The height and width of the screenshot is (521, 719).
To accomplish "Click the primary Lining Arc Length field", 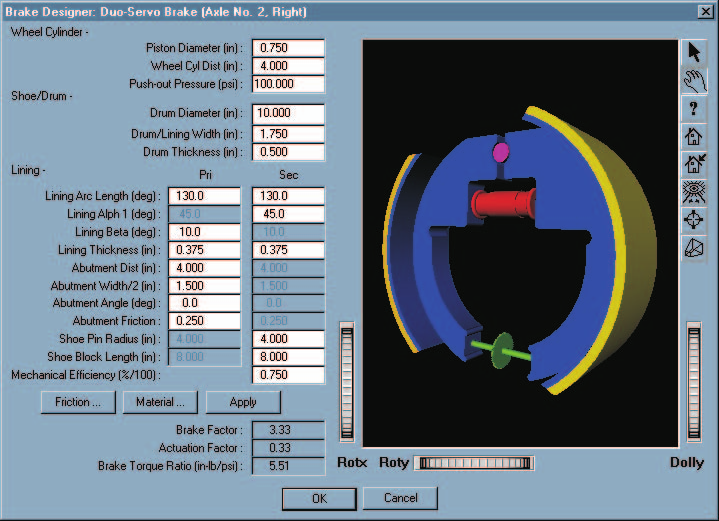I will click(x=205, y=196).
